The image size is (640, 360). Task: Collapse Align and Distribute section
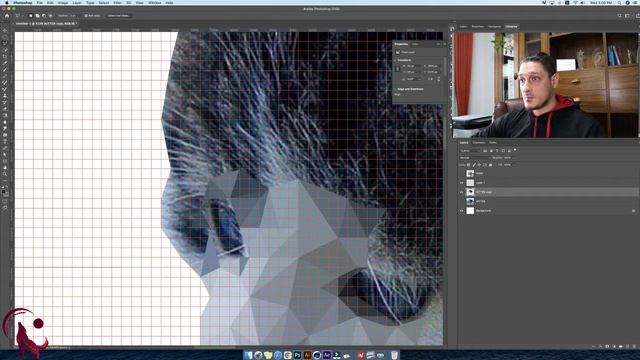point(396,89)
